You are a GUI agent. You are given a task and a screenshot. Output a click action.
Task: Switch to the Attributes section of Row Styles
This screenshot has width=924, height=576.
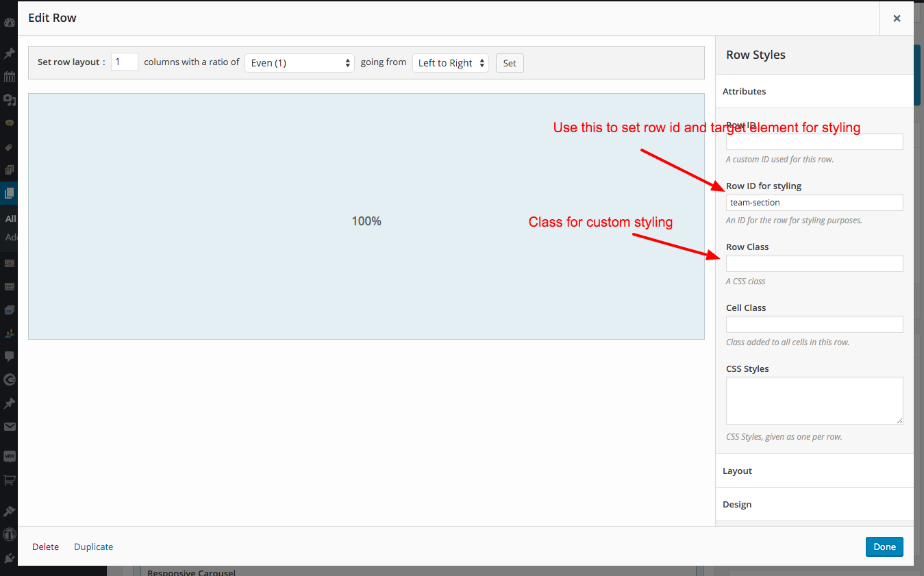[814, 91]
